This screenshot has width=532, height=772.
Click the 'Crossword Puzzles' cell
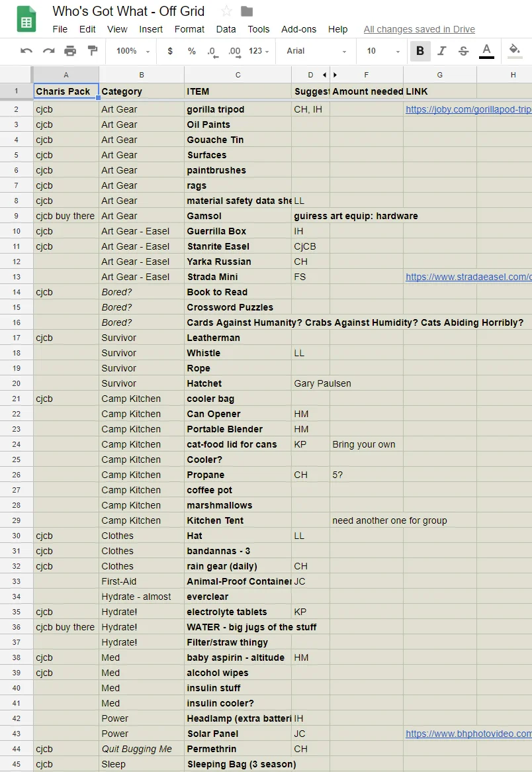238,307
